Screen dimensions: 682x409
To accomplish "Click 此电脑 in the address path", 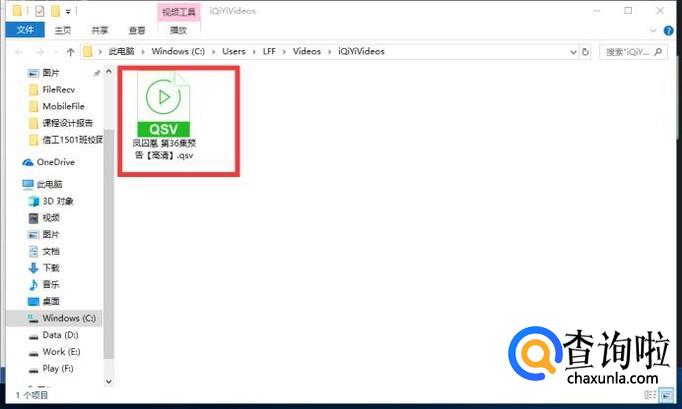I will (121, 51).
